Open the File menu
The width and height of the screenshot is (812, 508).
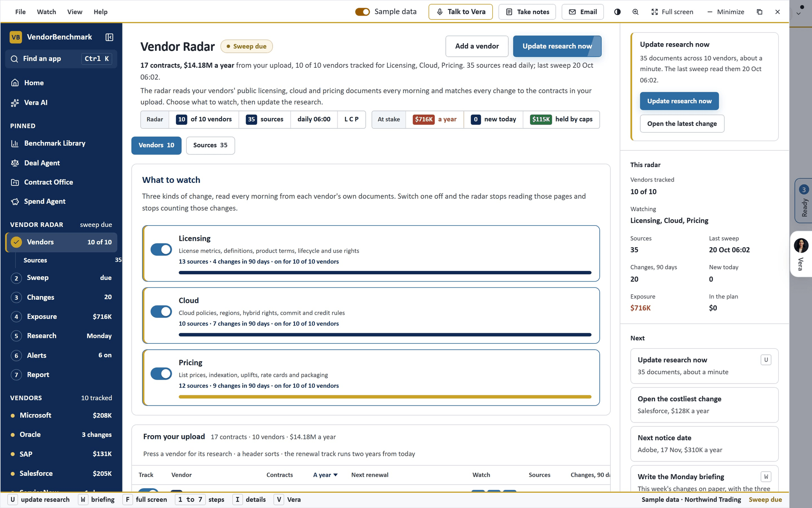[x=20, y=12]
